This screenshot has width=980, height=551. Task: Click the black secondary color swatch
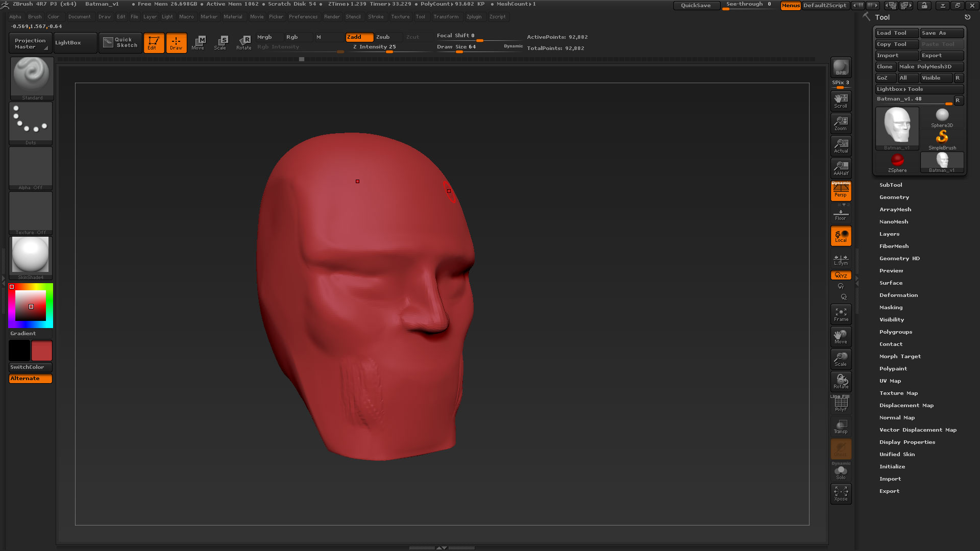tap(19, 351)
